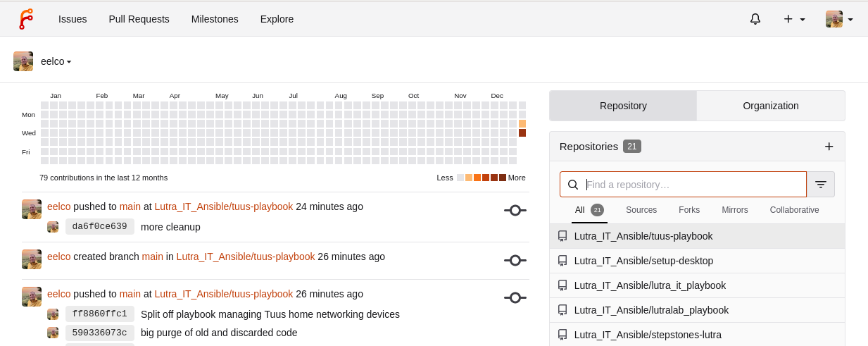868x346 pixels.
Task: Click commit icon for created branch entry
Action: click(x=515, y=260)
